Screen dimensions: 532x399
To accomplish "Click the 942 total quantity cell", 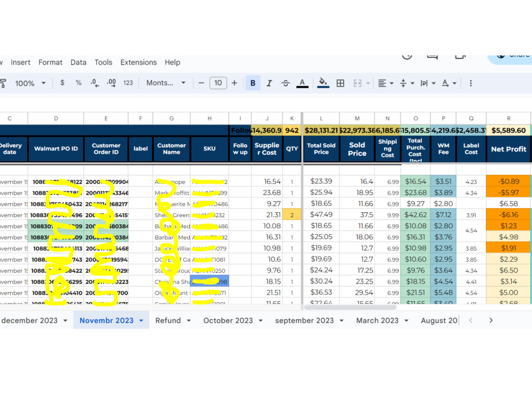I will pos(292,131).
